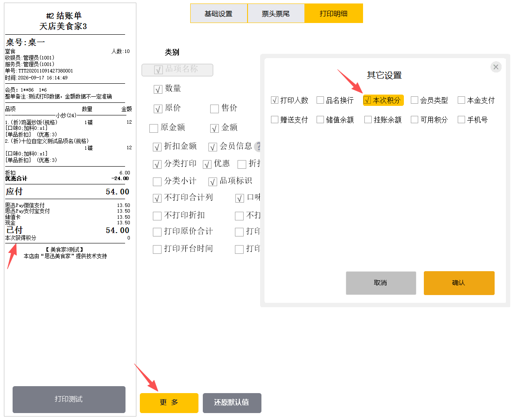Click the 确认 button
This screenshot has height=420, width=512.
[x=459, y=283]
